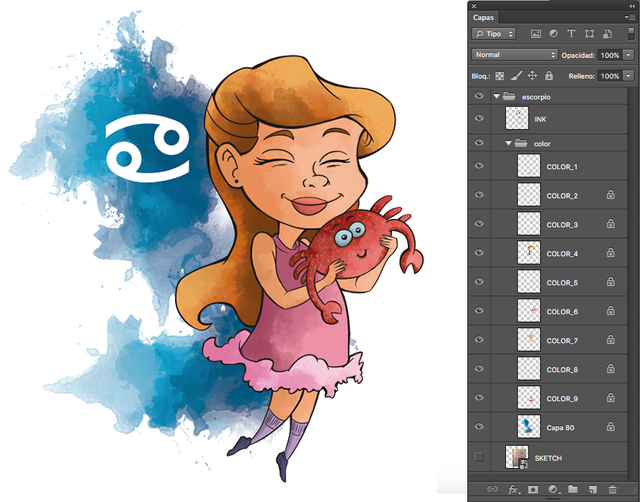Lock all padlock icon beside Bloq.
Viewport: 640px width, 502px height.
pos(549,76)
